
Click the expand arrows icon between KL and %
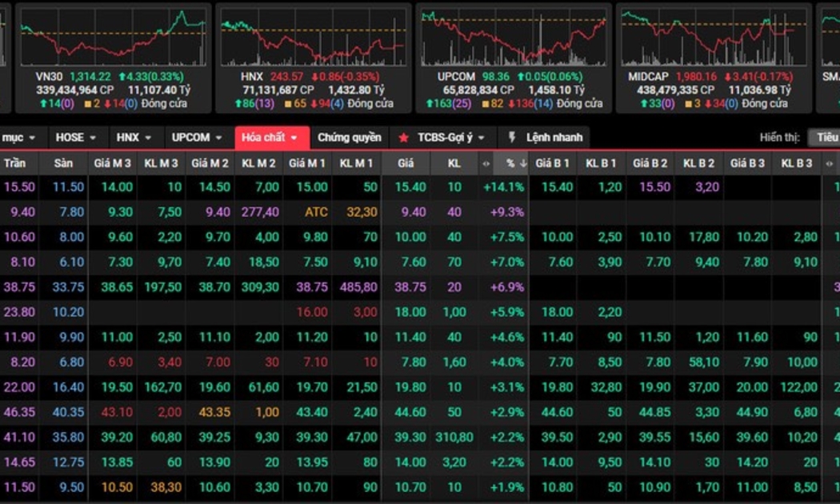(x=485, y=163)
